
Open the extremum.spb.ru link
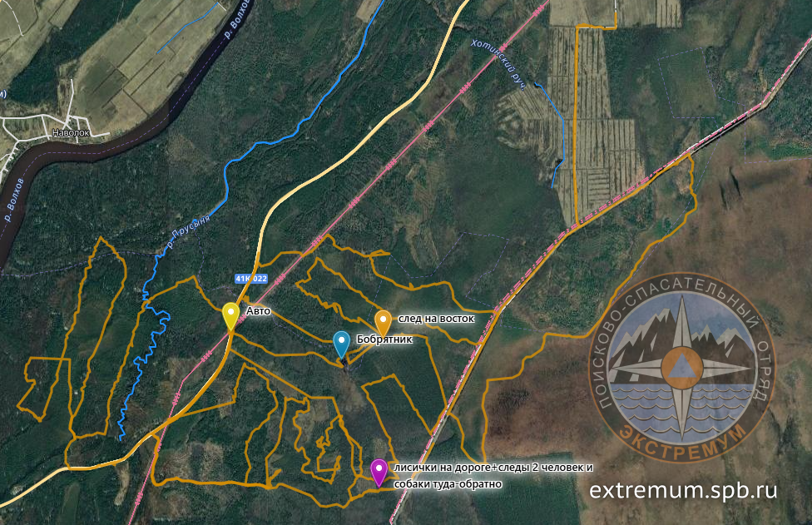coord(683,490)
